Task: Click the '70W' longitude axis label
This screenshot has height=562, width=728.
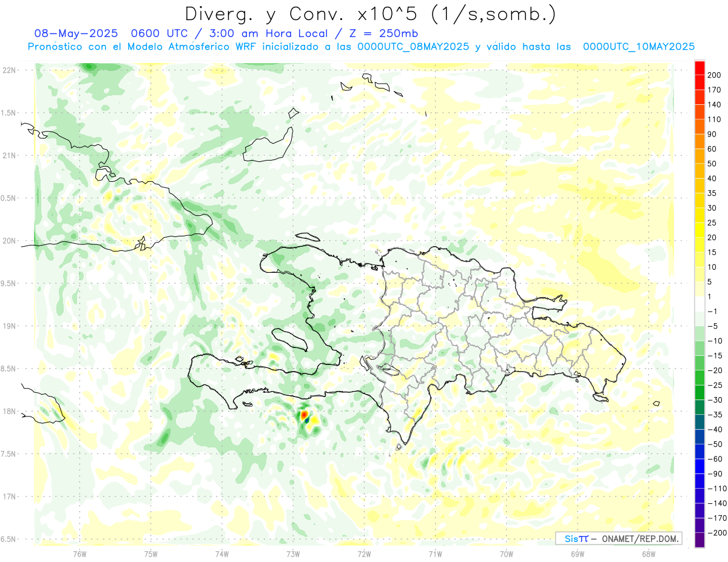Action: [x=507, y=554]
